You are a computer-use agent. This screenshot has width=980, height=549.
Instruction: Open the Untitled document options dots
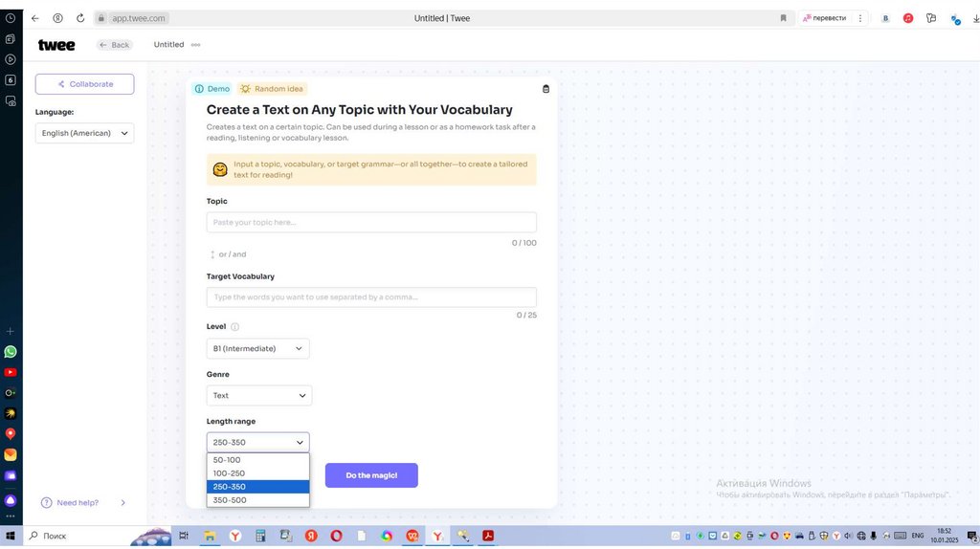click(195, 45)
